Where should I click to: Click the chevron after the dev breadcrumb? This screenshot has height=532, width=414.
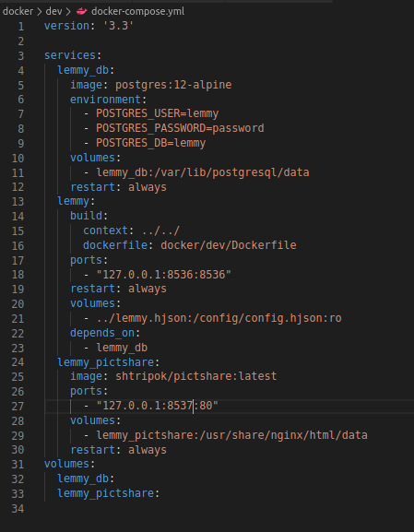point(68,12)
